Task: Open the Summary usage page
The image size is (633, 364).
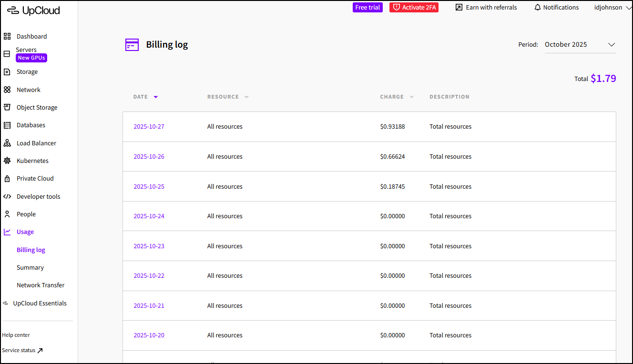Action: click(x=30, y=268)
